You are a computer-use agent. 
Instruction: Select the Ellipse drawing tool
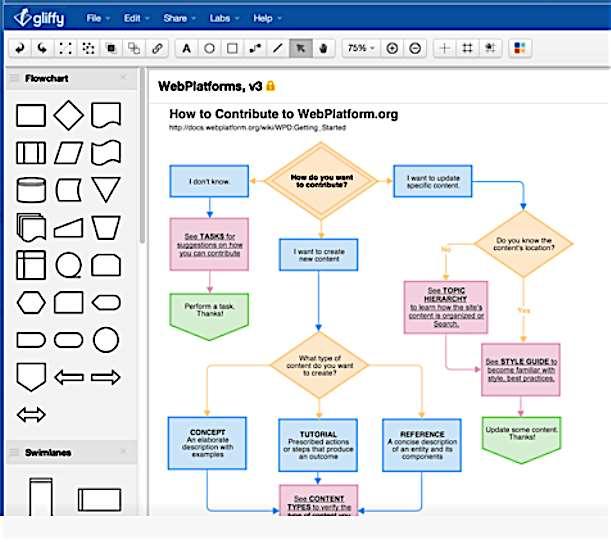point(209,48)
